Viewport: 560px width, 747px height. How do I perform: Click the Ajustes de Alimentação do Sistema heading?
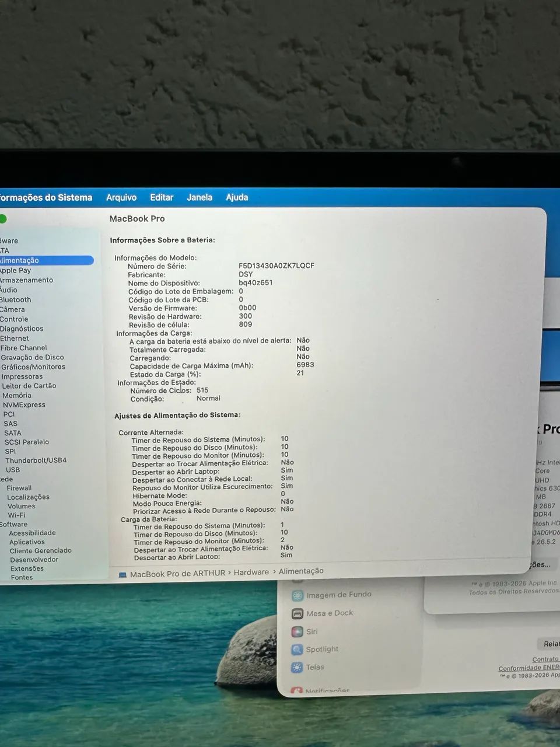(177, 416)
